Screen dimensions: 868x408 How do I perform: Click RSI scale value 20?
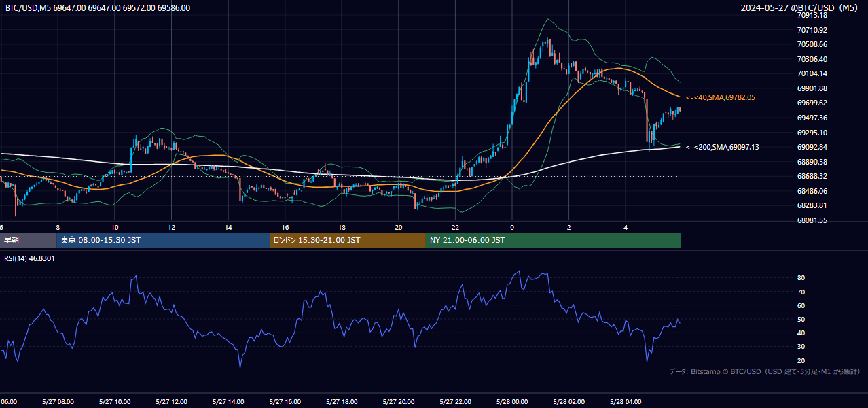pos(801,360)
